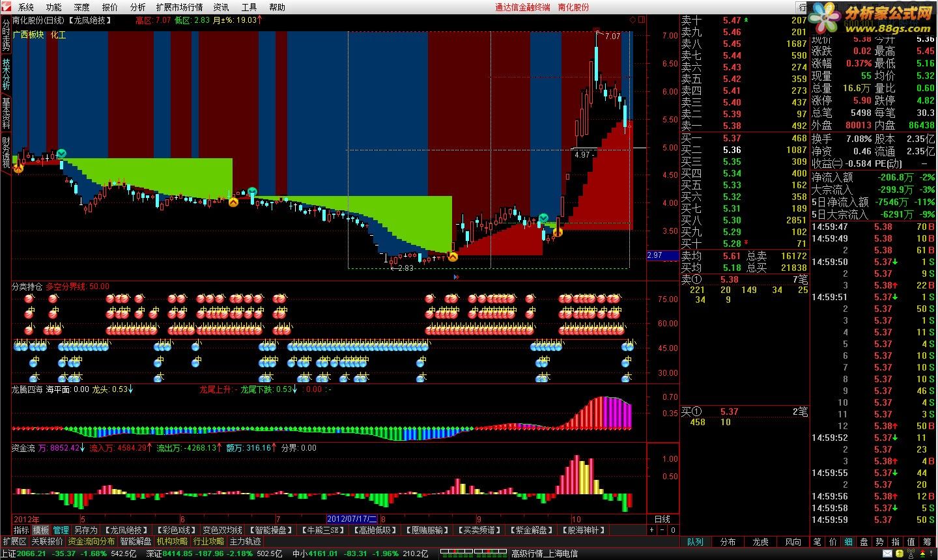Select the 盘 view tab

click(864, 542)
